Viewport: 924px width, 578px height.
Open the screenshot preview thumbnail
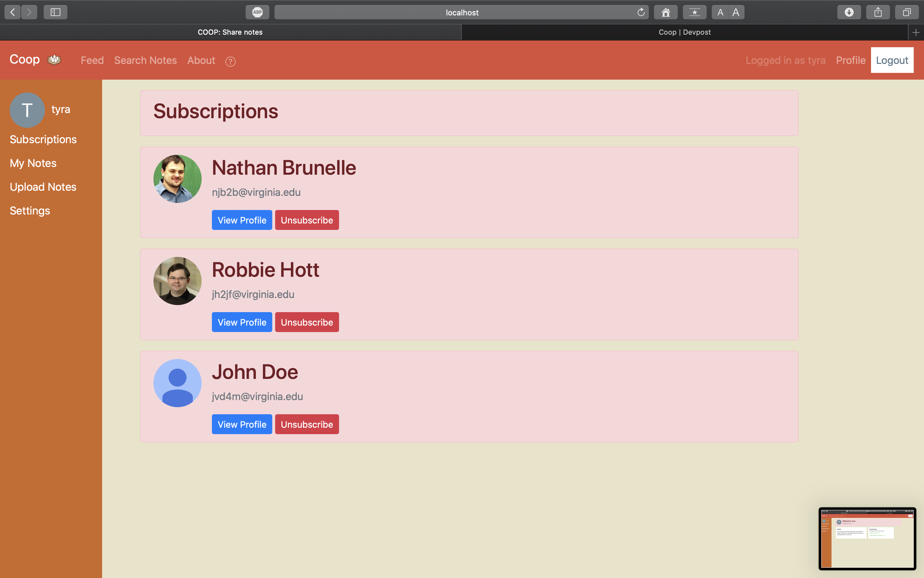867,538
